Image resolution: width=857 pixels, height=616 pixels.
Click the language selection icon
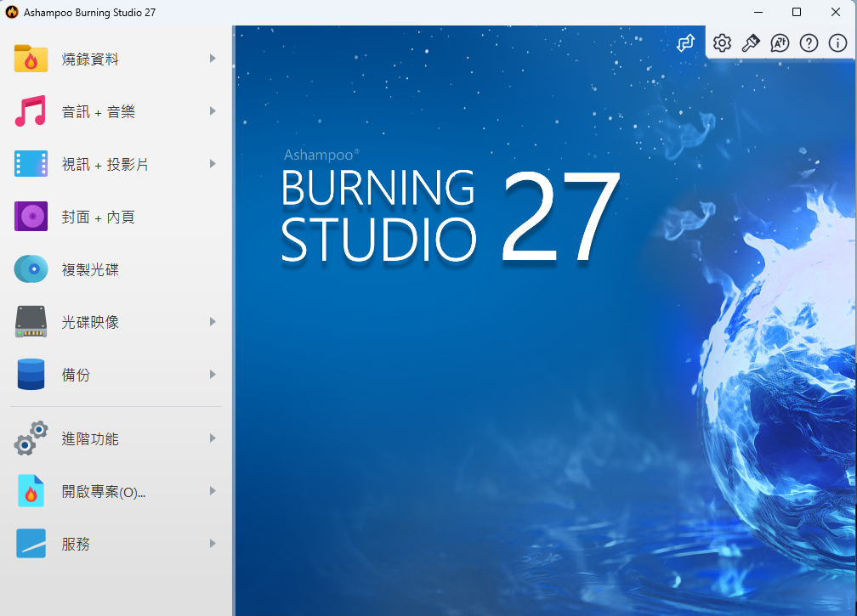(780, 42)
